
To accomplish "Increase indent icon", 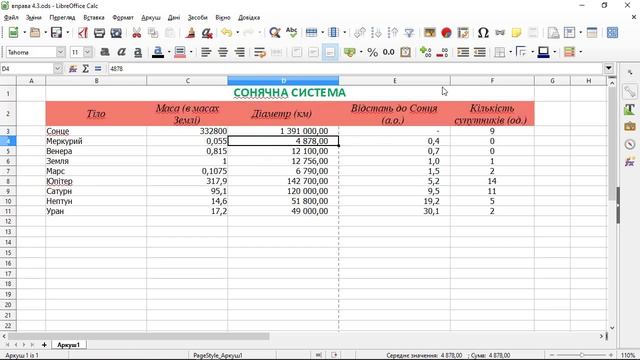I will coord(463,52).
